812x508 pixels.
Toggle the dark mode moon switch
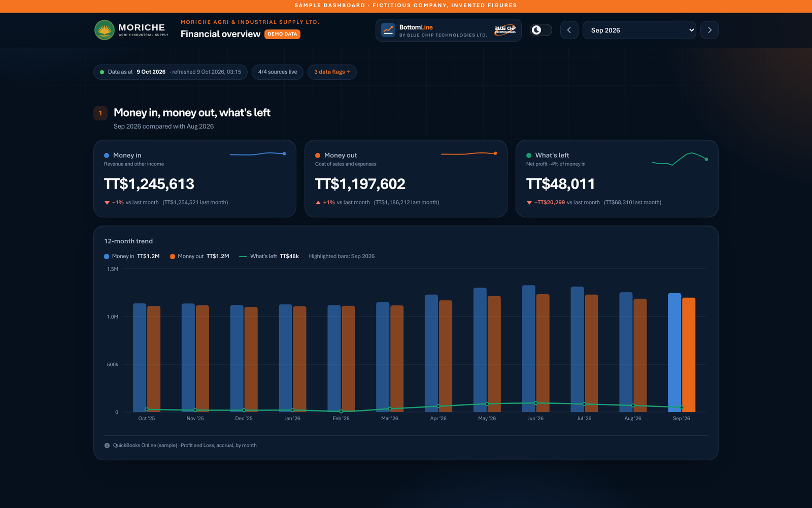[x=541, y=30]
